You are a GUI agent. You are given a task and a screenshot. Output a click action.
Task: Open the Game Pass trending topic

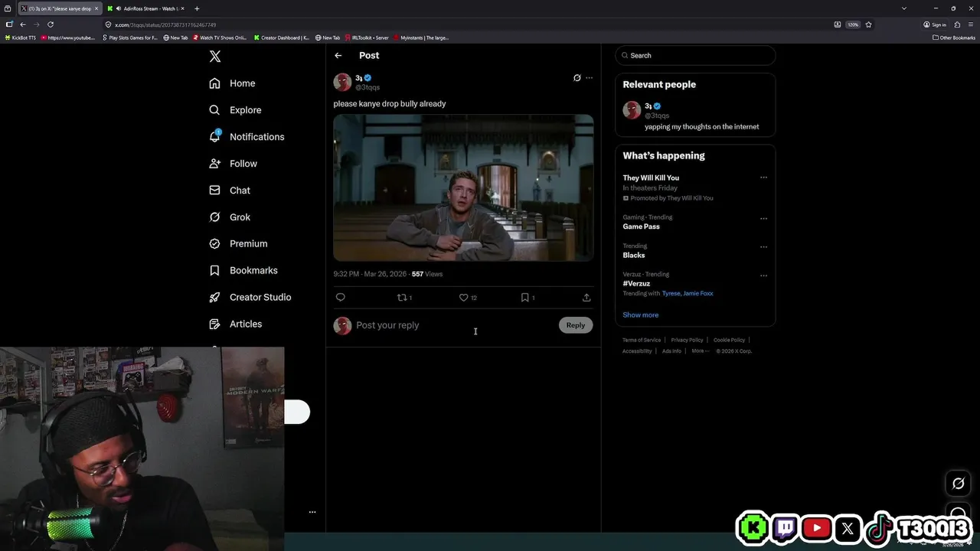(641, 227)
